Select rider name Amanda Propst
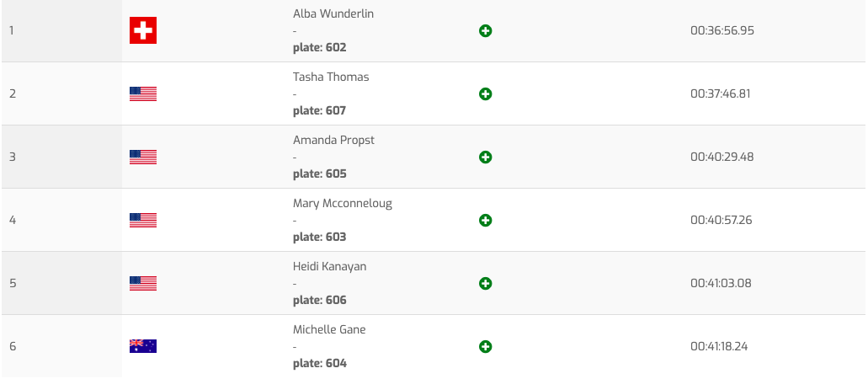The width and height of the screenshot is (868, 379). [x=333, y=140]
